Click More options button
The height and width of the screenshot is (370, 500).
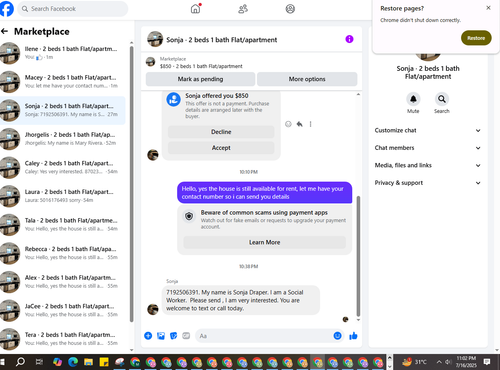(x=307, y=79)
